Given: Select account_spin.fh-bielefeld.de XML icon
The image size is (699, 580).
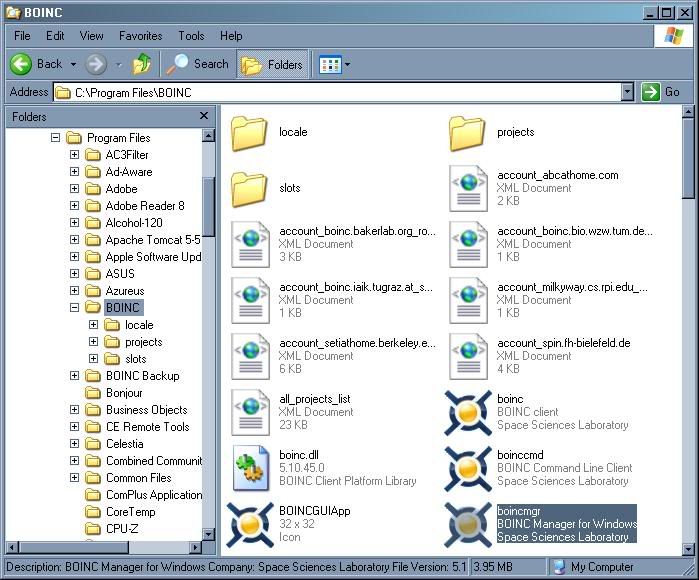Looking at the screenshot, I should [x=468, y=357].
